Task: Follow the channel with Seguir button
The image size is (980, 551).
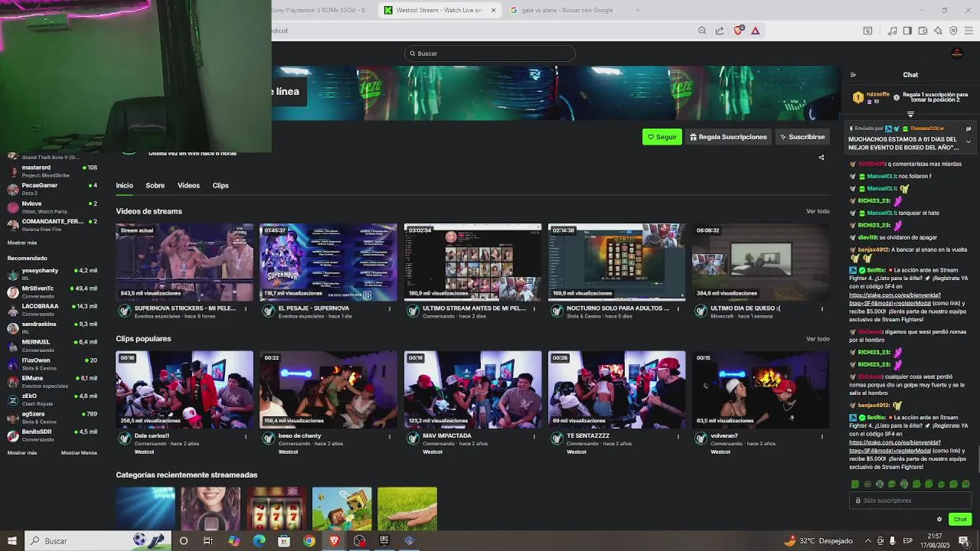Action: coord(662,137)
